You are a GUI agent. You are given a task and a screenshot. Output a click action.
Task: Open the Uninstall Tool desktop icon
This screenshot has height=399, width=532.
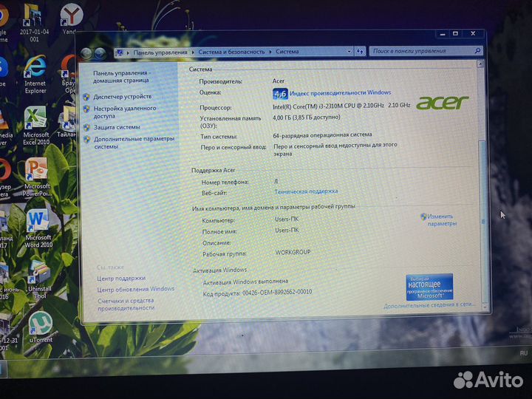click(39, 280)
